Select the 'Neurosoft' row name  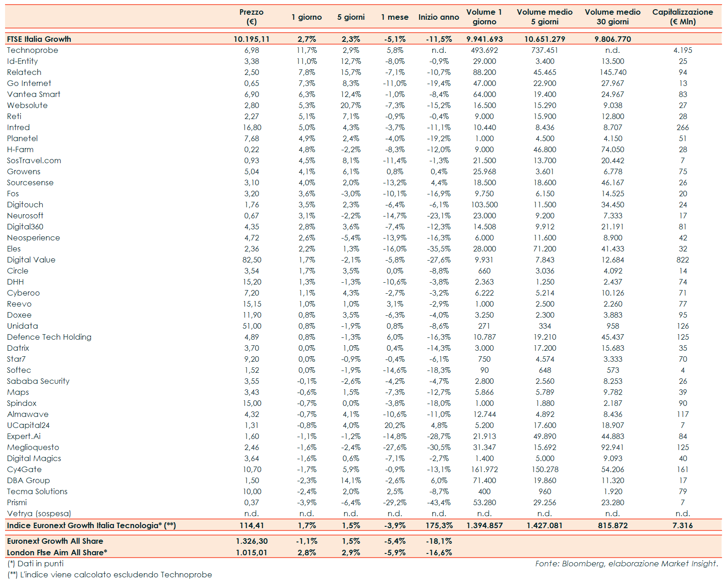point(25,216)
